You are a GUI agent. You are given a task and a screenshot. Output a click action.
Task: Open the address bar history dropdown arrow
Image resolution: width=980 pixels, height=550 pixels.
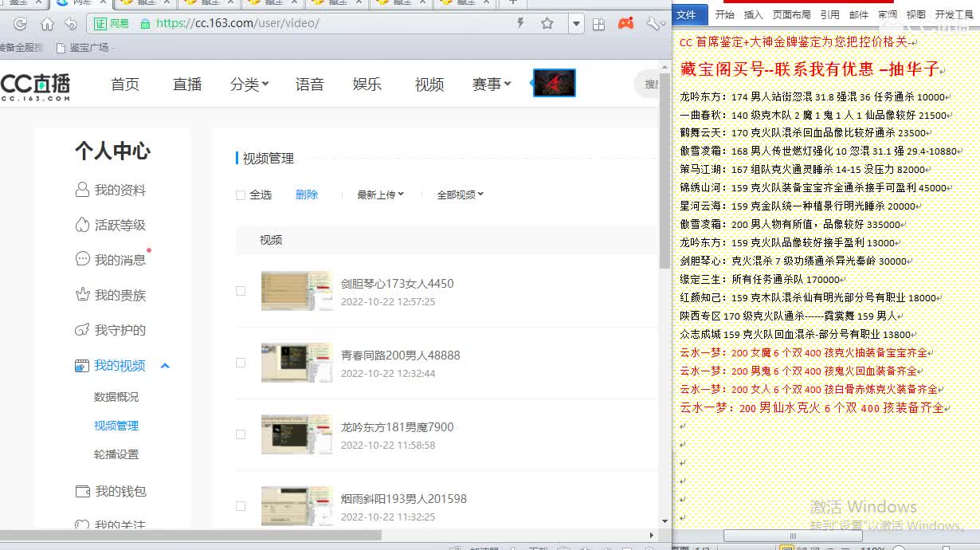pyautogui.click(x=577, y=24)
